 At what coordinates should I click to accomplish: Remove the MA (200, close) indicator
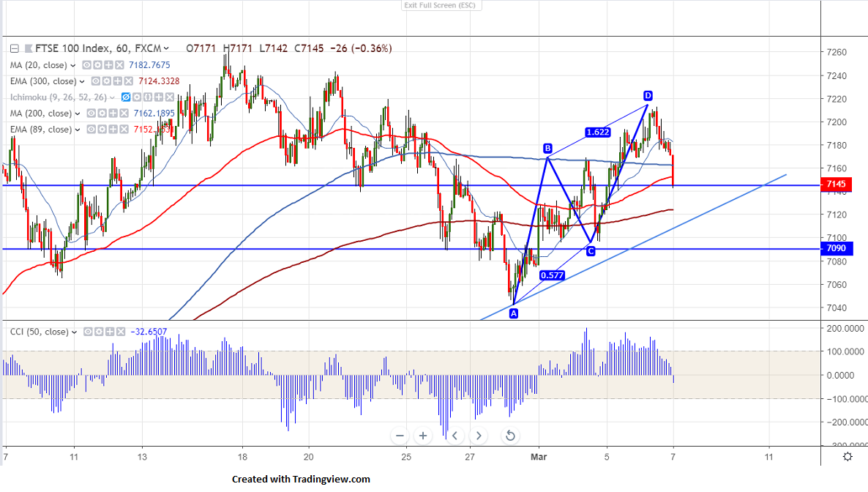point(124,113)
